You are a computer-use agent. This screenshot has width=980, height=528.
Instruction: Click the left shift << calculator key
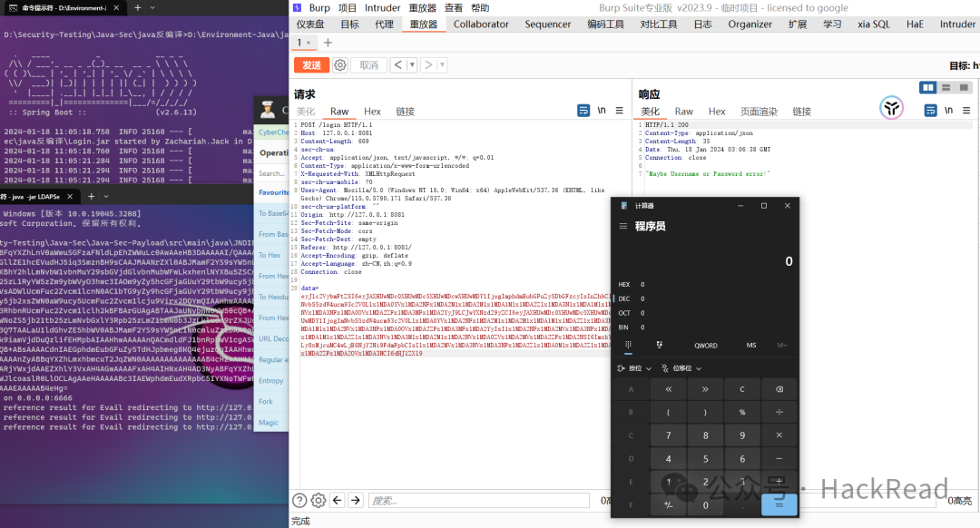pyautogui.click(x=668, y=389)
